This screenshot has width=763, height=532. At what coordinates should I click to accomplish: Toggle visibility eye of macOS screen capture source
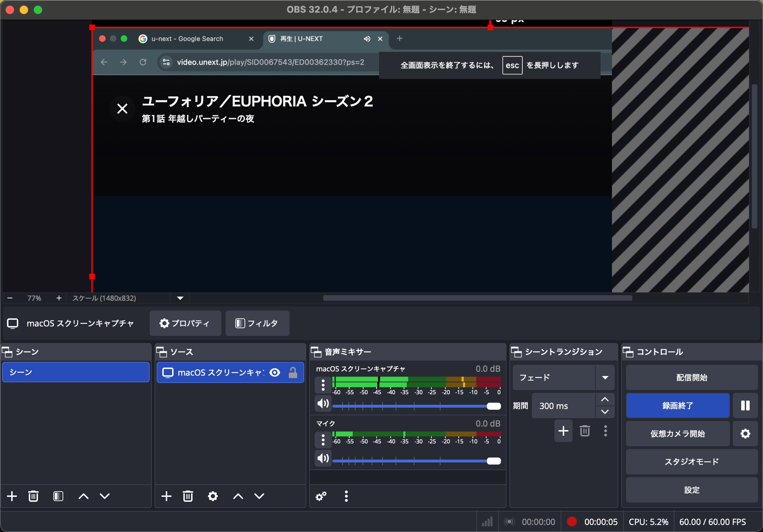[275, 372]
